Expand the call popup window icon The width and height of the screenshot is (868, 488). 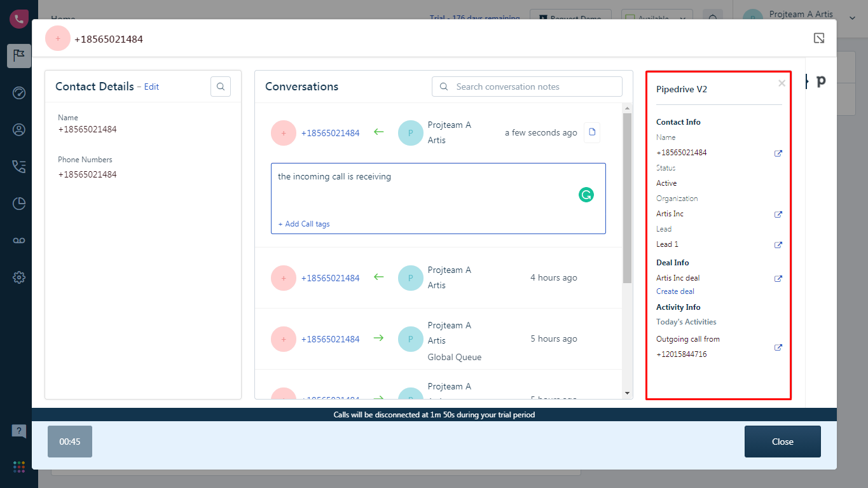[x=819, y=38]
